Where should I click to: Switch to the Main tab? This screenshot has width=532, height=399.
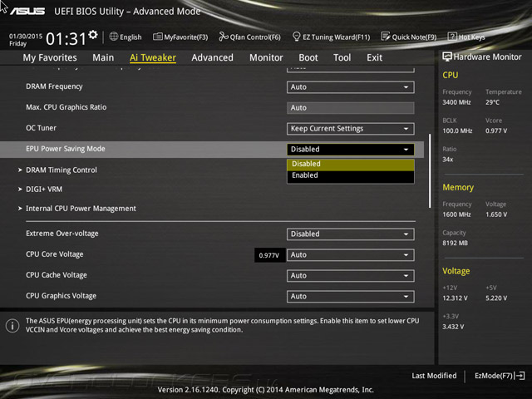(103, 57)
